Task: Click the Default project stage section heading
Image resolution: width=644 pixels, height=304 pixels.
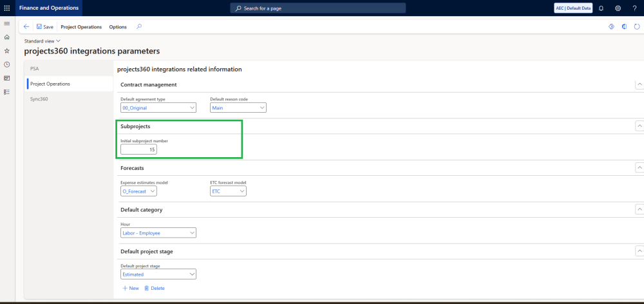Action: coord(147,251)
